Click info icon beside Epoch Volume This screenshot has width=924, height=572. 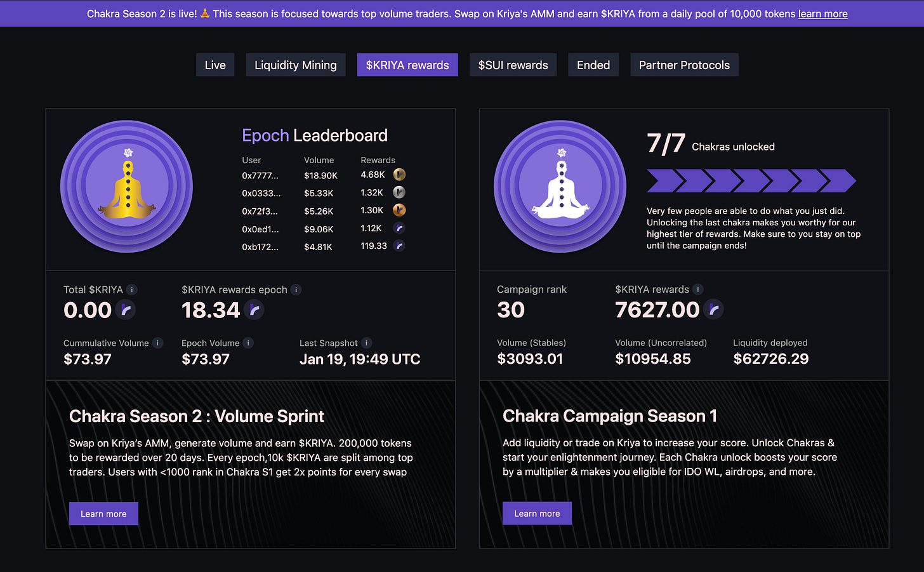coord(249,343)
